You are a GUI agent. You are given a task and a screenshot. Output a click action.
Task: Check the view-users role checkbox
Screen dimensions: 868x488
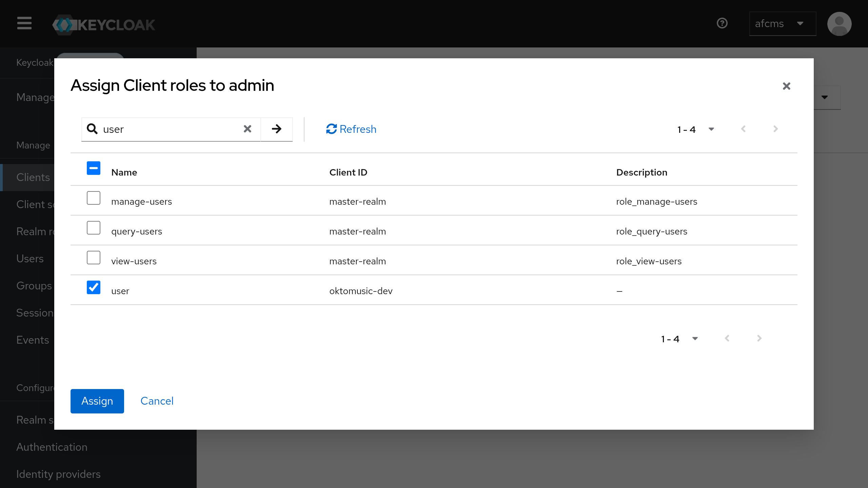[93, 258]
